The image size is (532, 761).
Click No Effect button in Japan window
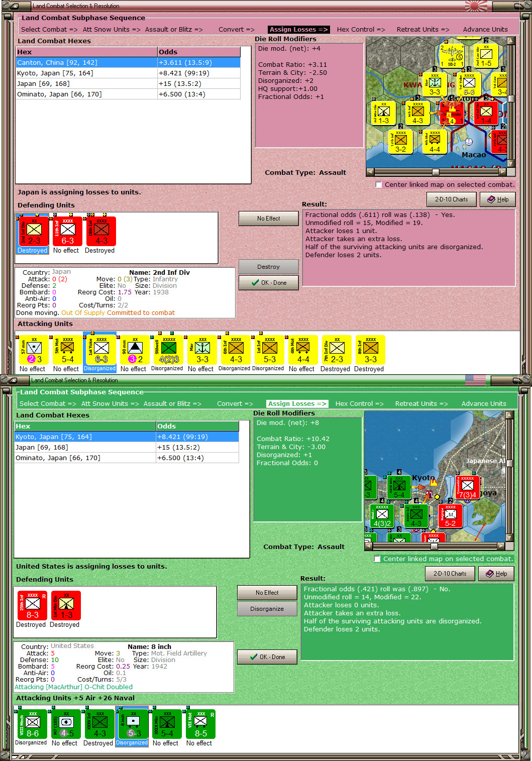pyautogui.click(x=269, y=219)
